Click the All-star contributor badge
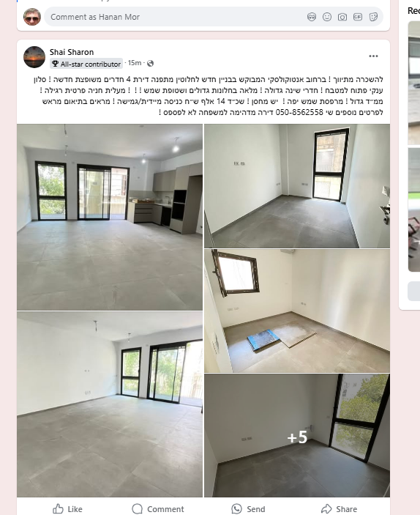This screenshot has width=420, height=515. coord(86,64)
